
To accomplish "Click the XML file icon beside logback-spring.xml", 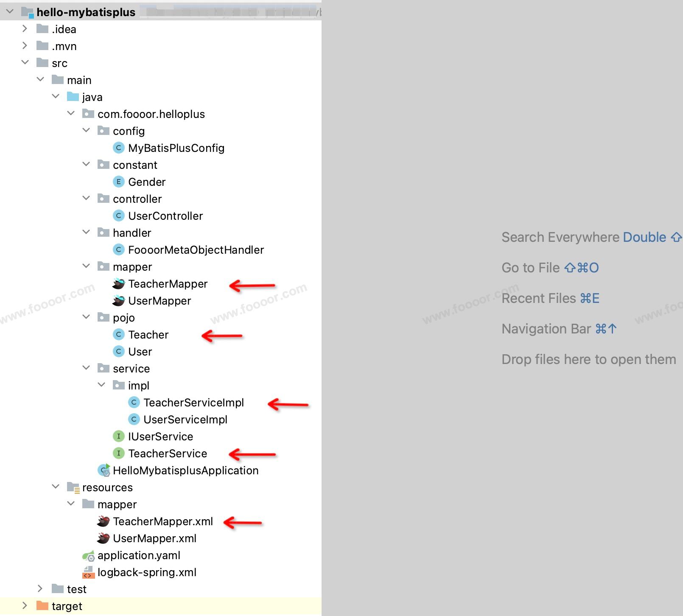I will click(x=88, y=573).
